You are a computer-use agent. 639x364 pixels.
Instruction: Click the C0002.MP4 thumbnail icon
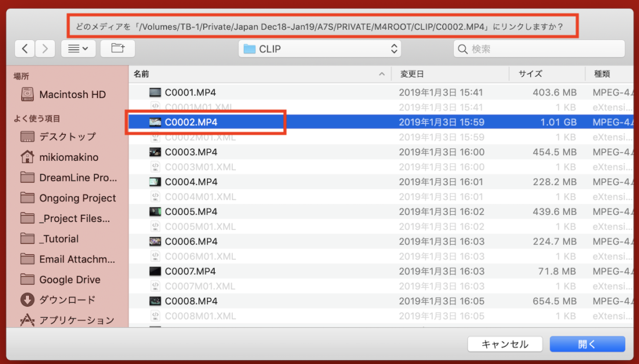coord(155,122)
